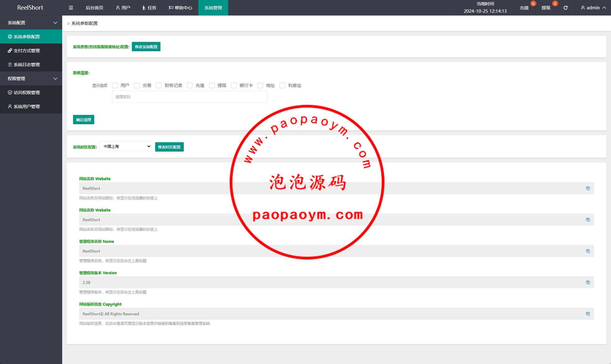
Task: Check the 用户 data cleanup checkbox
Action: point(115,85)
